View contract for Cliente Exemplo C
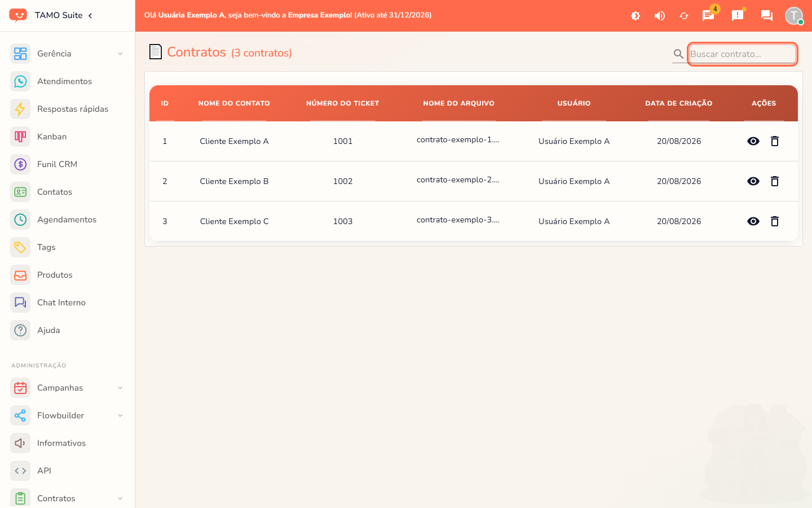Viewport: 812px width, 508px height. [x=753, y=221]
